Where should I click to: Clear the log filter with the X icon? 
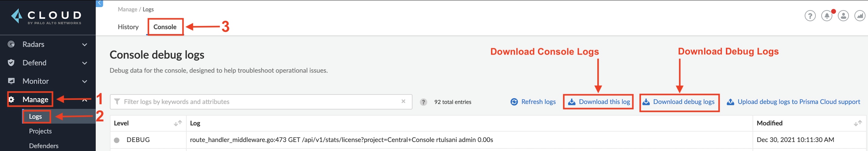pos(403,102)
